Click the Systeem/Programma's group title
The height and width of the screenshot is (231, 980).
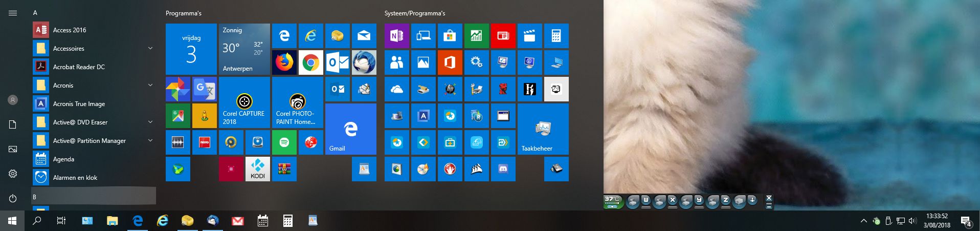point(415,13)
